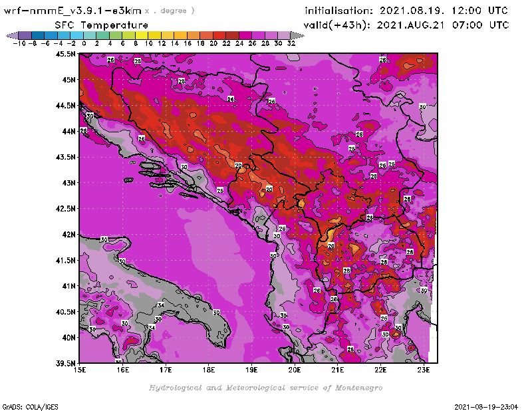This screenshot has width=532, height=411.
Task: Select the green swatch between 4 and 6
Action: pos(116,35)
